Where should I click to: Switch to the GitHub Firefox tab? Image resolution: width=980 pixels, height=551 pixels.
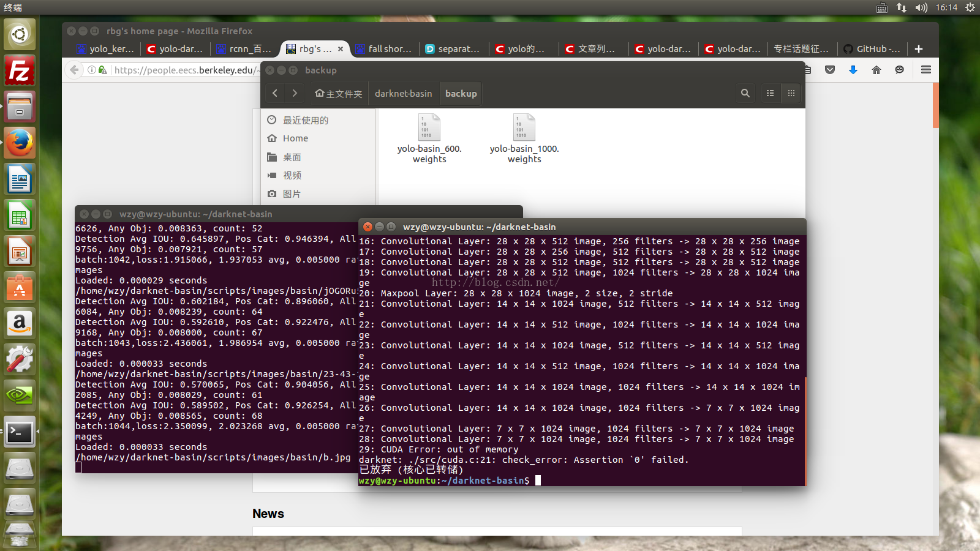point(873,49)
